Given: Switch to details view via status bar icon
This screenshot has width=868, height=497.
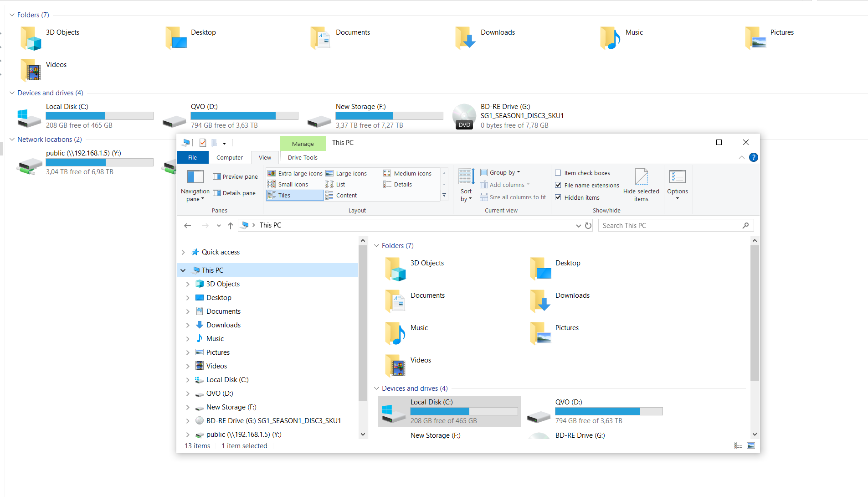Looking at the screenshot, I should tap(738, 445).
